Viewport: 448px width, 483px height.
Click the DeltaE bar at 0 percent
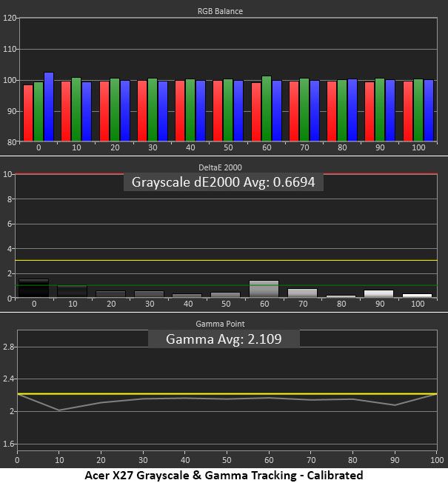coord(33,288)
